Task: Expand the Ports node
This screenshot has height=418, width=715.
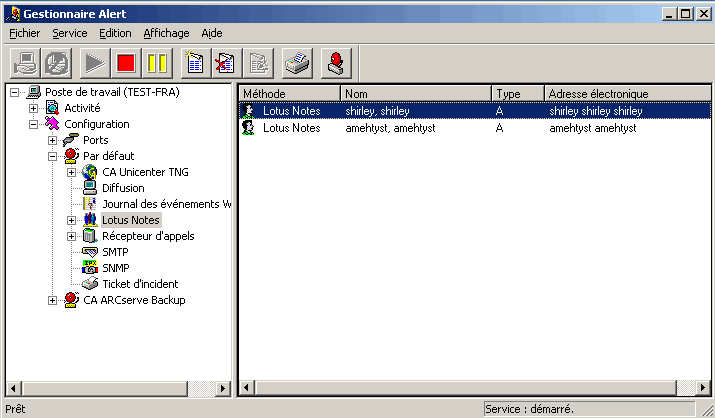Action: pyautogui.click(x=52, y=140)
